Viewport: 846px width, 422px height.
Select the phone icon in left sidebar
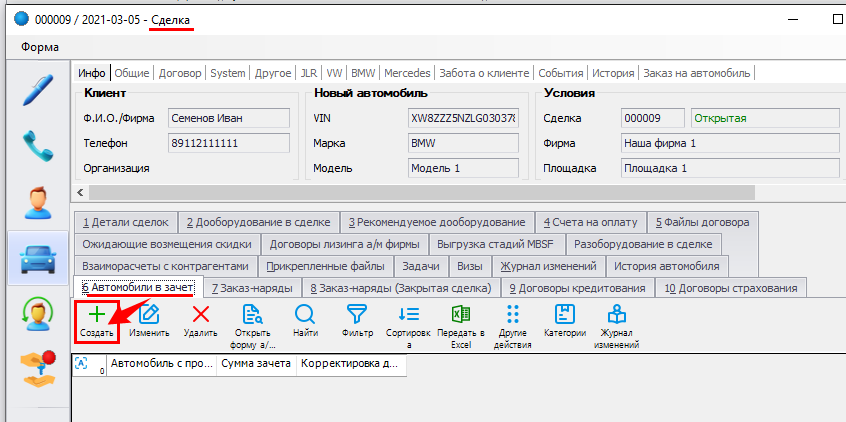pyautogui.click(x=38, y=145)
